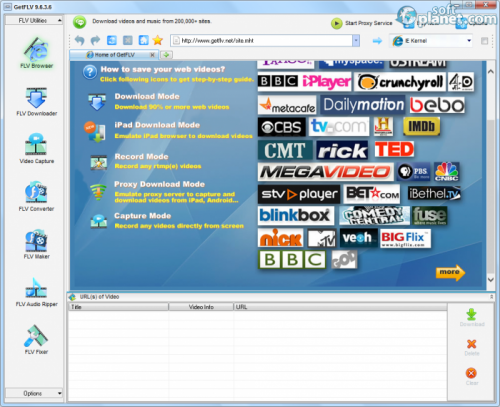500x407 pixels.
Task: Open the Proxy Download Mode guide icon
Action: tap(98, 192)
